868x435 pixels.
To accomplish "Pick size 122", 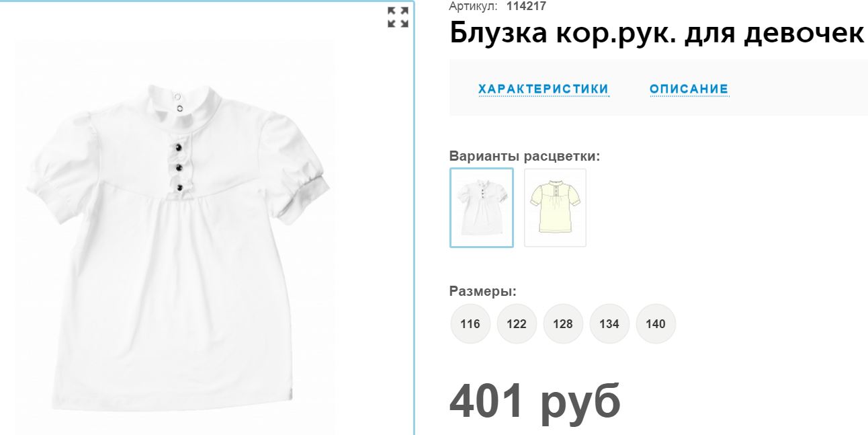I will tap(517, 323).
